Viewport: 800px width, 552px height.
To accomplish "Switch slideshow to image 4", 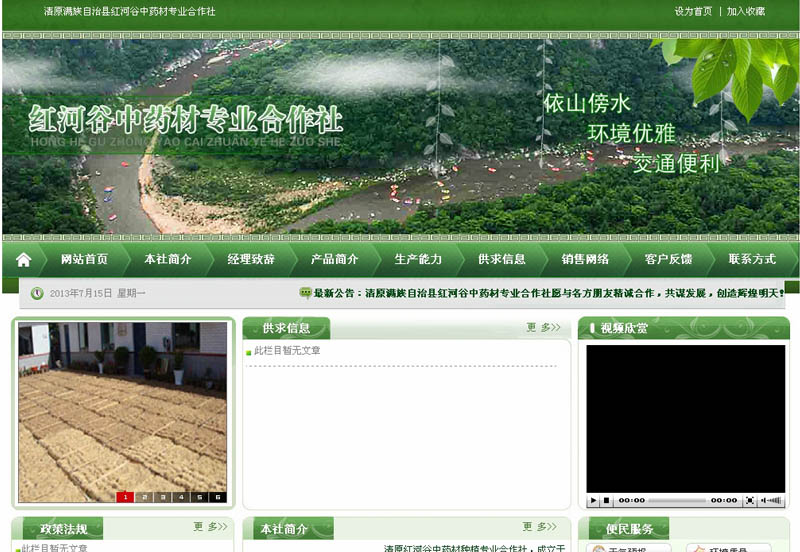I will [x=181, y=497].
